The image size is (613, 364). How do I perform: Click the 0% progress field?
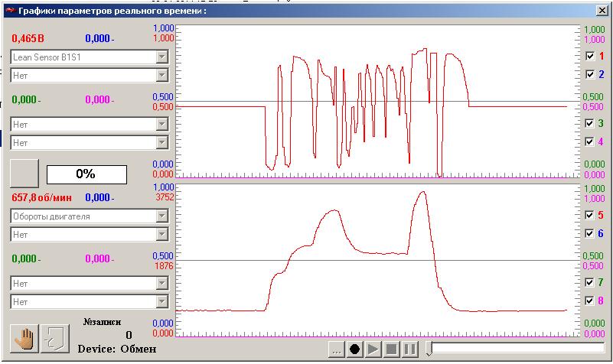coord(86,174)
